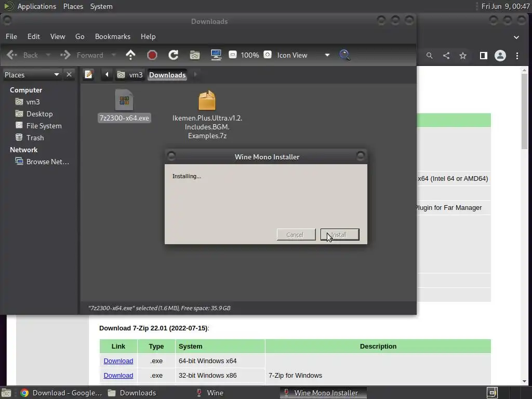Click the 100% zoom level label
Viewport: 532px width, 399px height.
250,55
